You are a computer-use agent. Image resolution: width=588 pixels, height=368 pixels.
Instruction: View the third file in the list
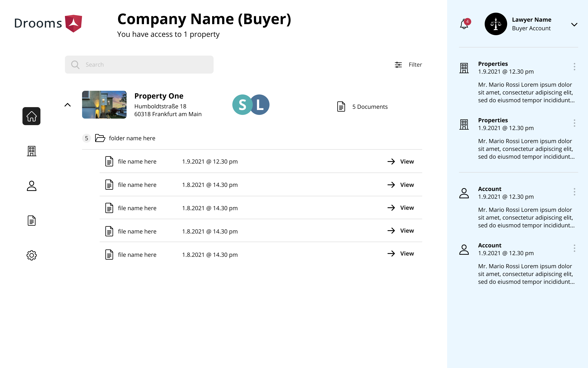pos(401,208)
